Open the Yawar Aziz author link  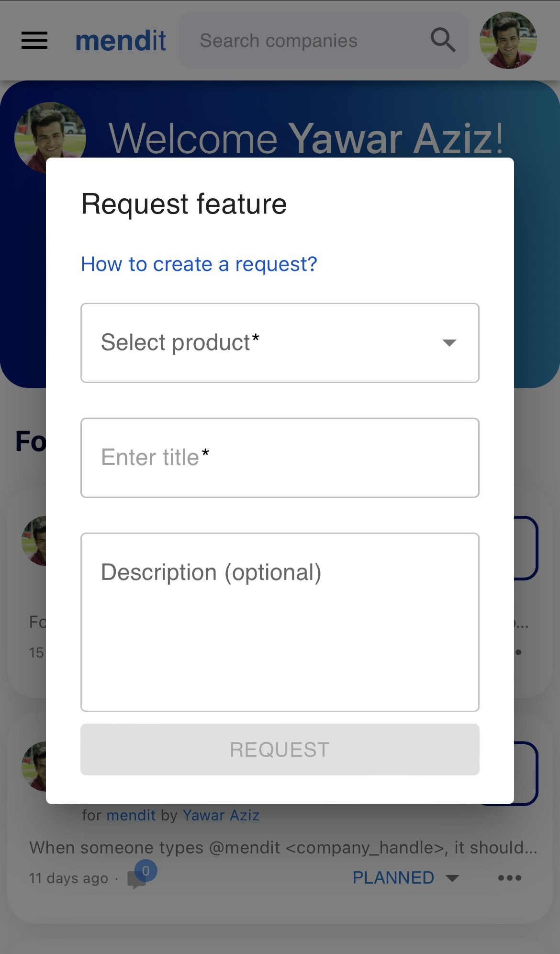coord(221,815)
